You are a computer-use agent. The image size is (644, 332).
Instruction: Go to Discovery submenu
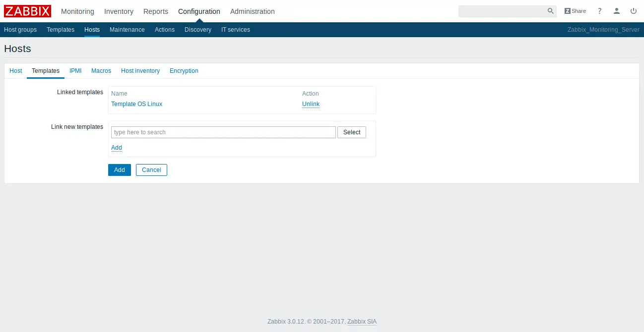198,30
